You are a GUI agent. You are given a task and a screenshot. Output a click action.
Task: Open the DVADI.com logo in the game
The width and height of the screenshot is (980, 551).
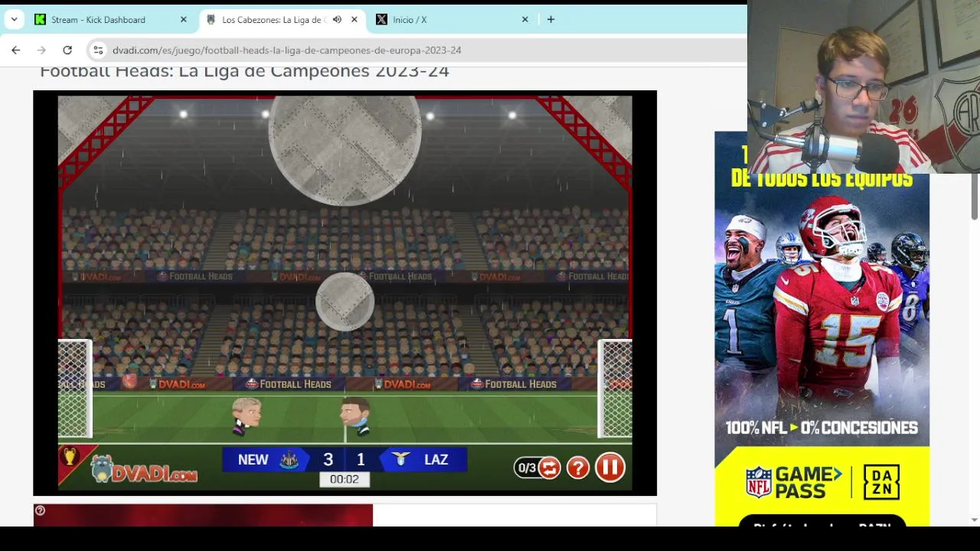(144, 470)
